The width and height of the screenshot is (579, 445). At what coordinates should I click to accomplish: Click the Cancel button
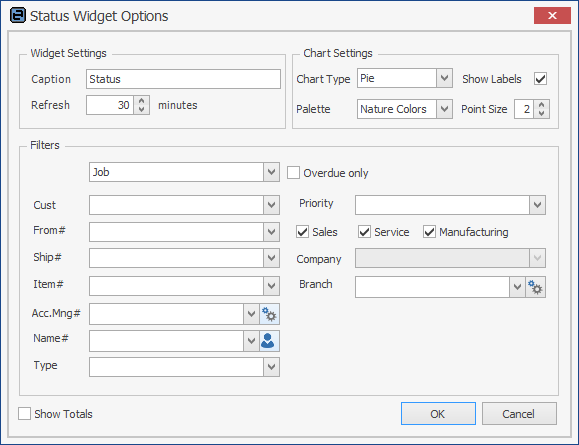519,414
